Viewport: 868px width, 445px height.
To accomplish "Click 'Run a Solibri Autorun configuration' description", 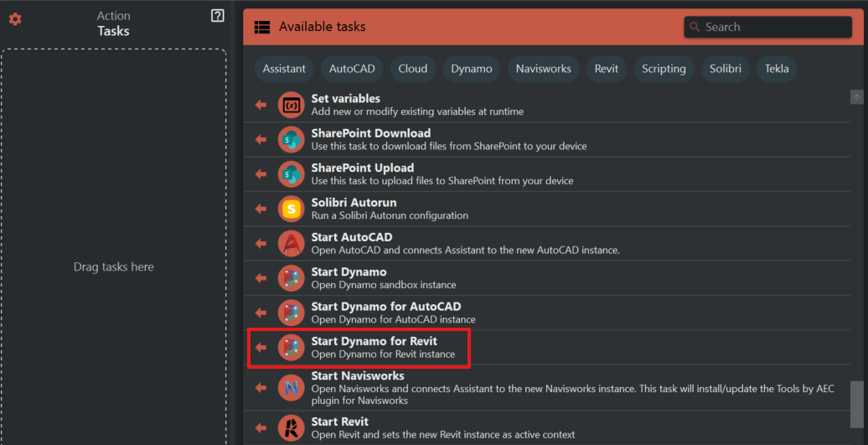I will [x=390, y=215].
